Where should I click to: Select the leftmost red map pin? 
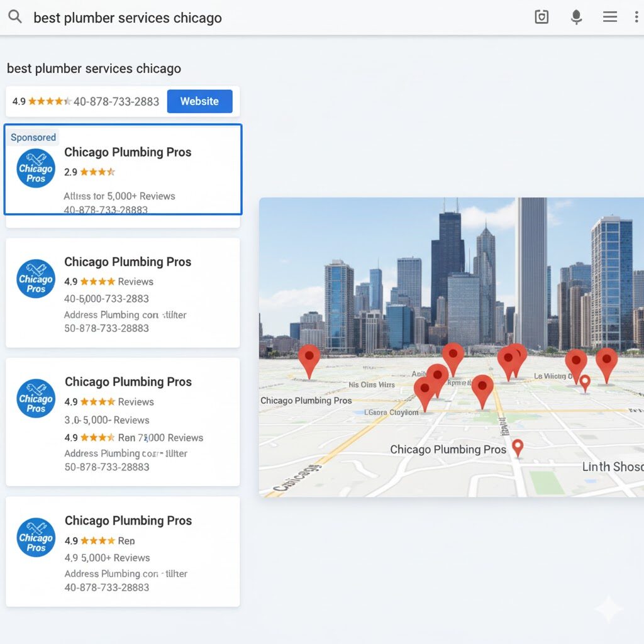(x=309, y=359)
